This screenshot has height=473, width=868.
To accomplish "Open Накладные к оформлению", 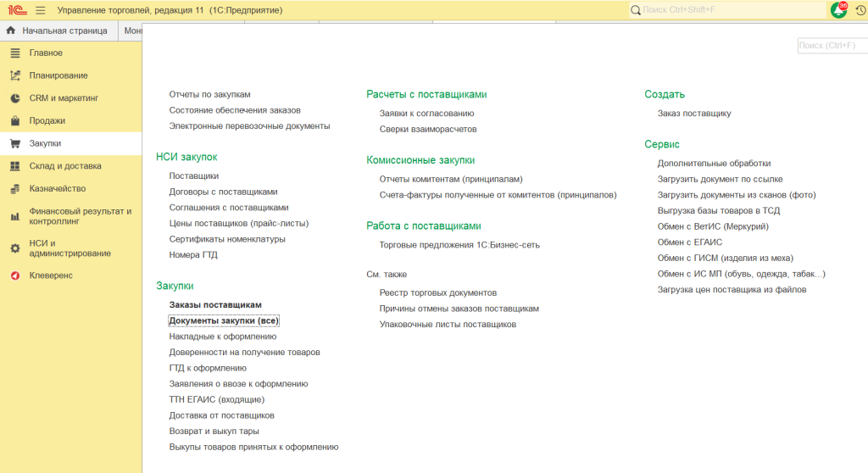I will tap(223, 337).
